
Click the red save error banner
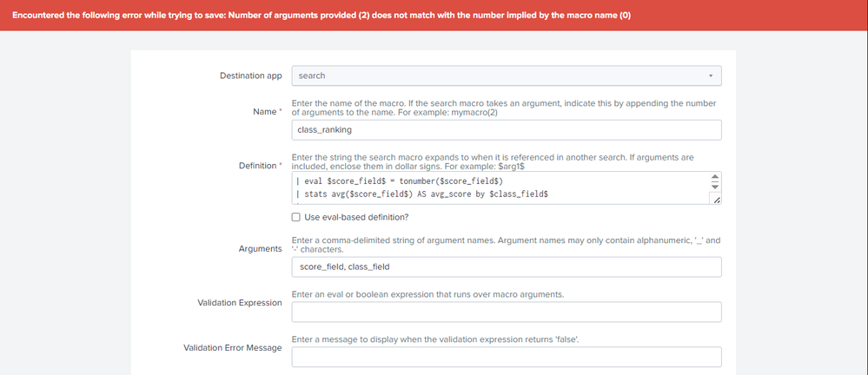(x=434, y=15)
